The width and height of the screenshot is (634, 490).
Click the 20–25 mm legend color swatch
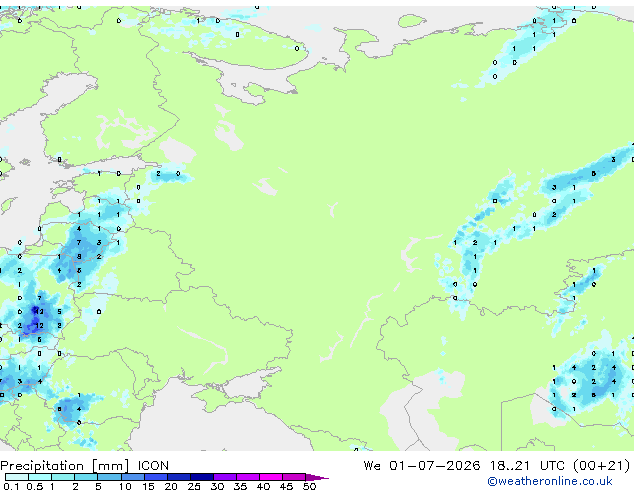point(178,477)
